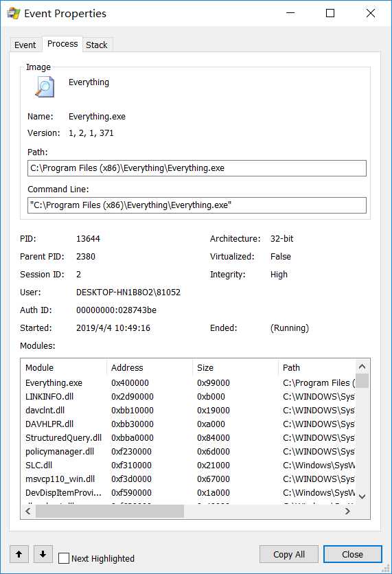Select the DevDispItemProvi... module row

pos(188,493)
